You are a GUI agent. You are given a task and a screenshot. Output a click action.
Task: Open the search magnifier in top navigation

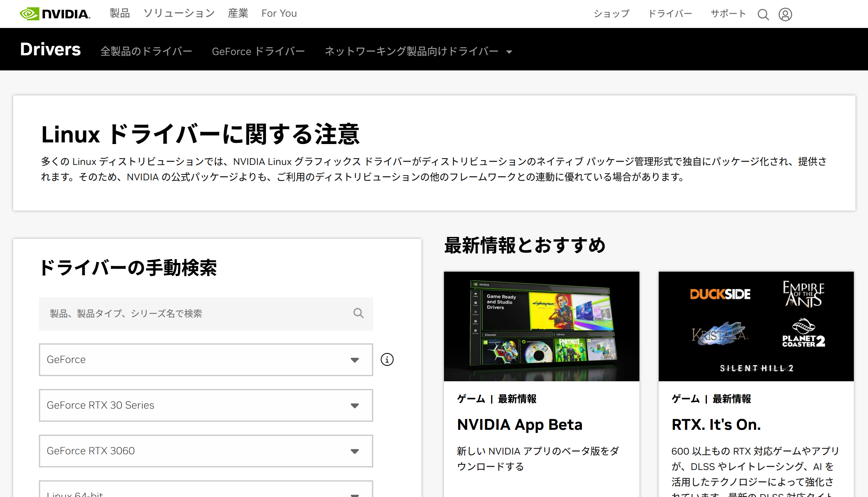pos(763,14)
